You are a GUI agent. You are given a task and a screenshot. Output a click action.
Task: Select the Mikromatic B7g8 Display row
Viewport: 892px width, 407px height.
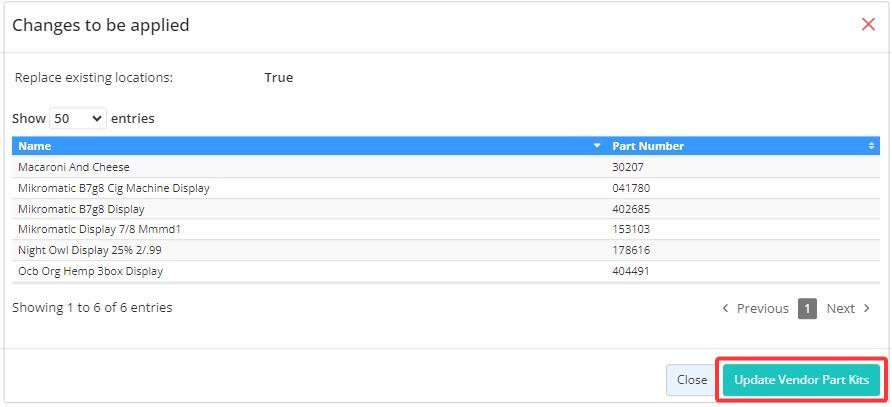tap(446, 209)
